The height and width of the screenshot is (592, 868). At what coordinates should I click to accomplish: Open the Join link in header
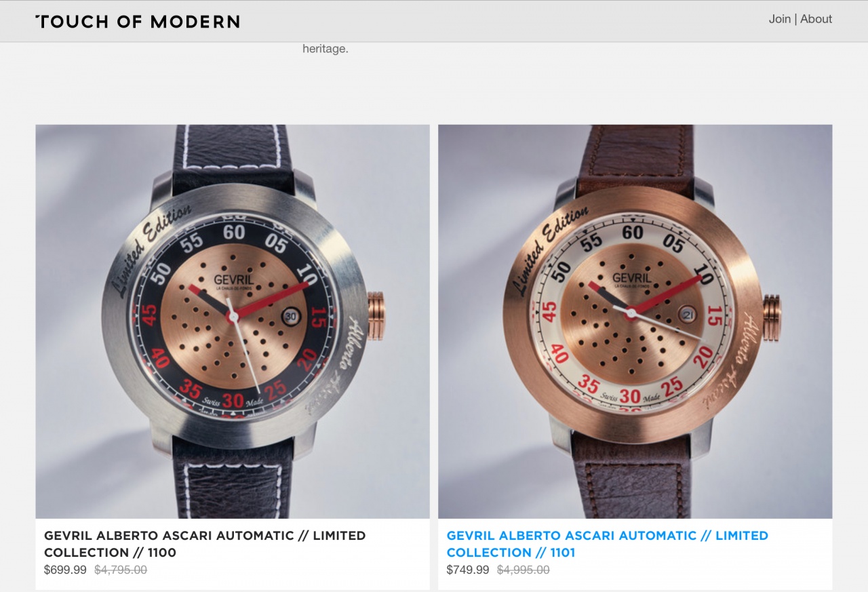click(x=779, y=19)
